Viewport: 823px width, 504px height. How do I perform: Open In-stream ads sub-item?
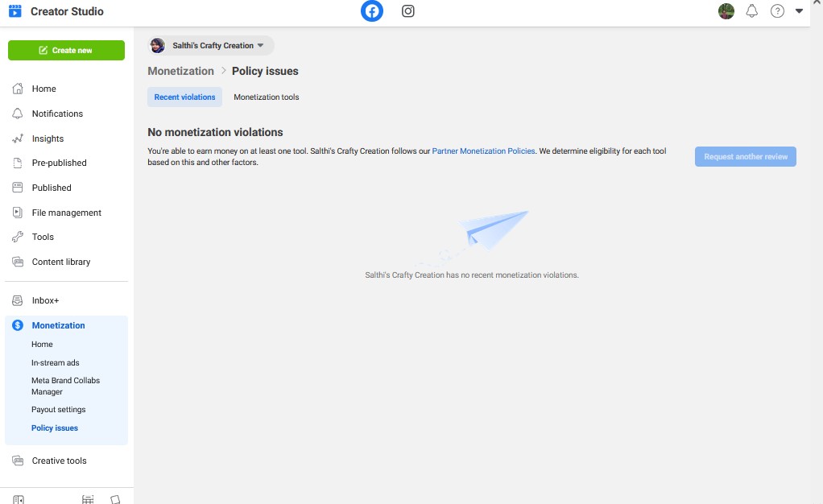[x=55, y=363]
